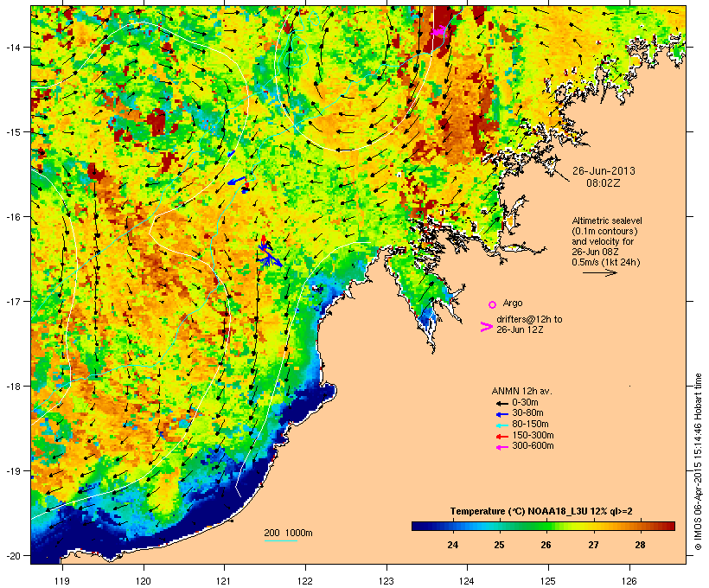Click the magenta drifter arrowhead legend symbol

tap(486, 327)
